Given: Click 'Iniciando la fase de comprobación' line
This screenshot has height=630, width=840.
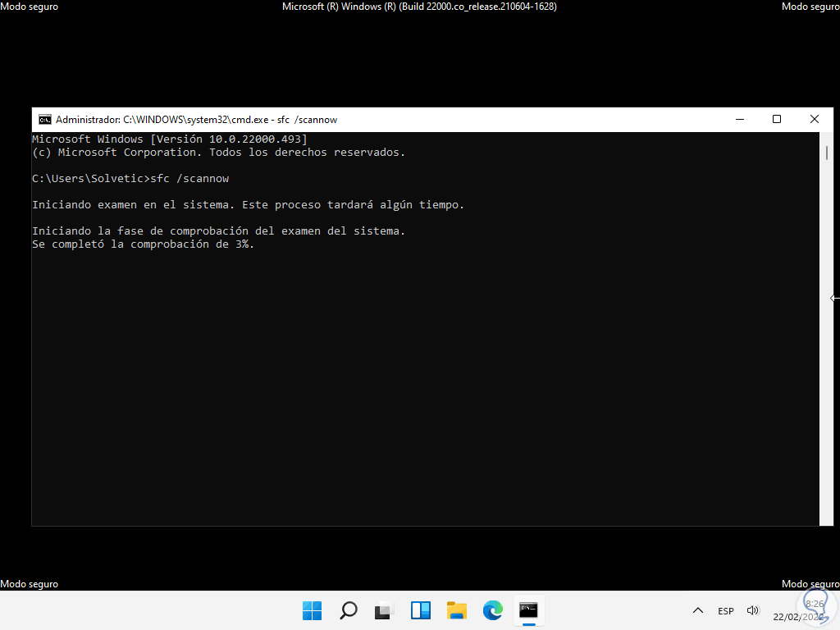Looking at the screenshot, I should pyautogui.click(x=218, y=231).
